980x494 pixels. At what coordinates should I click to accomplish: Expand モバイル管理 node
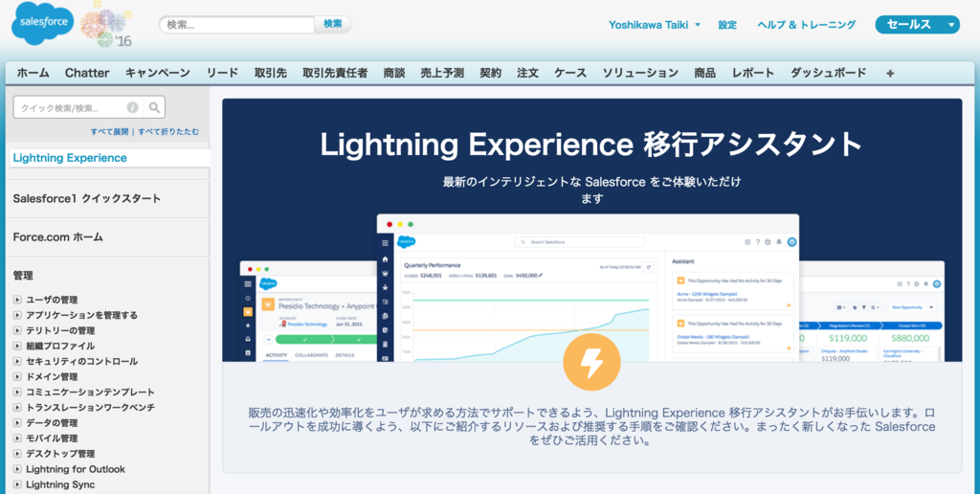point(17,438)
